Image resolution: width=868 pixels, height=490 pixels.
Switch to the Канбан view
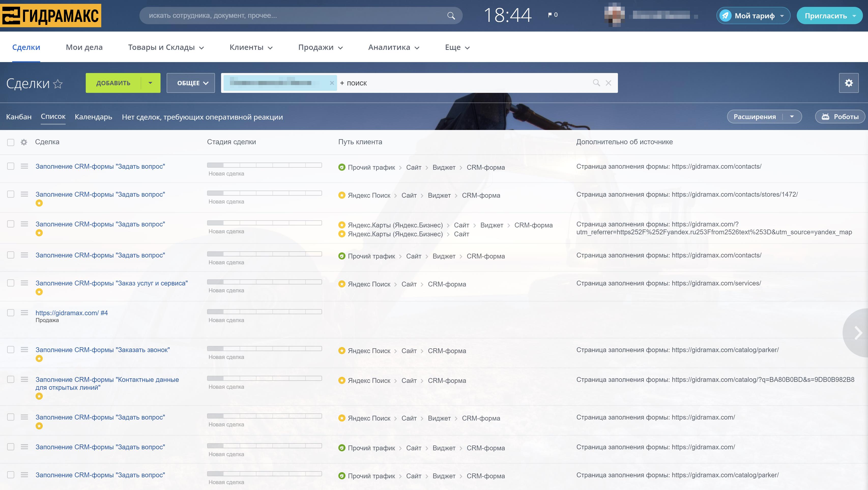19,117
